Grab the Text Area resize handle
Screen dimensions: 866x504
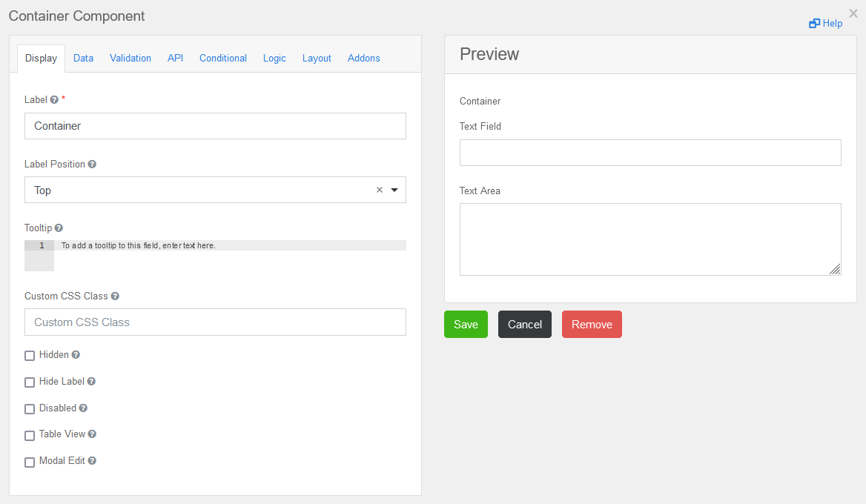point(835,269)
